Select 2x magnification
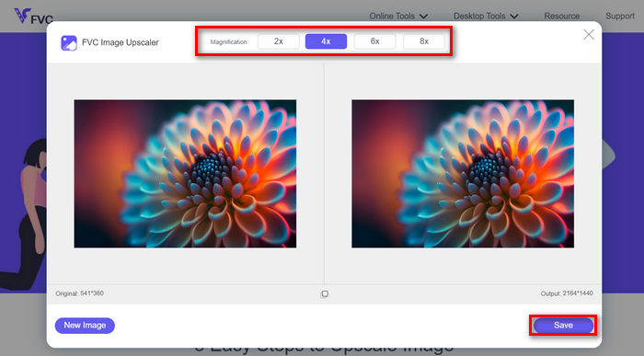The width and height of the screenshot is (644, 356). tap(279, 41)
